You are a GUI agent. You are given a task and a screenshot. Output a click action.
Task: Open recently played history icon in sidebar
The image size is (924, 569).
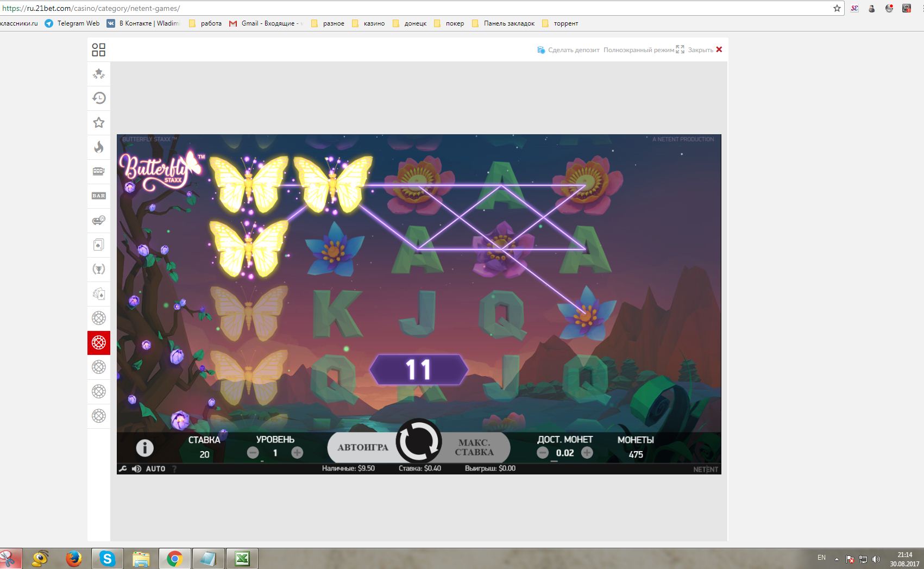99,98
